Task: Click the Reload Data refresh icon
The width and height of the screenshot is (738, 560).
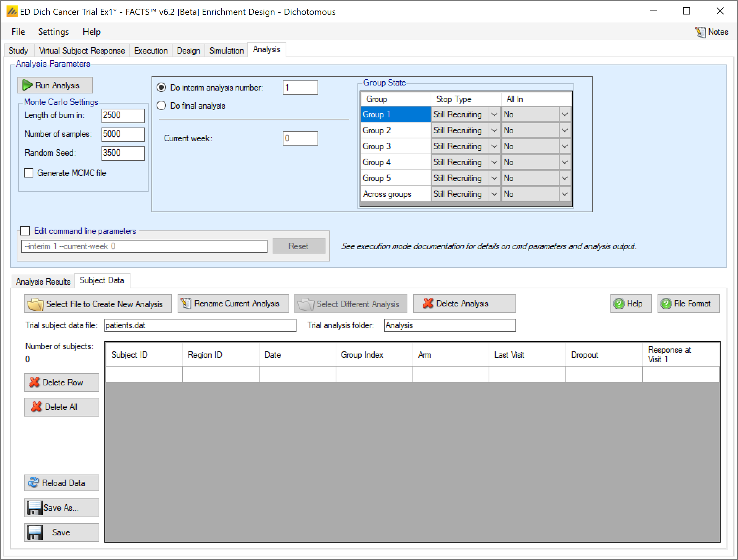Action: coord(34,482)
